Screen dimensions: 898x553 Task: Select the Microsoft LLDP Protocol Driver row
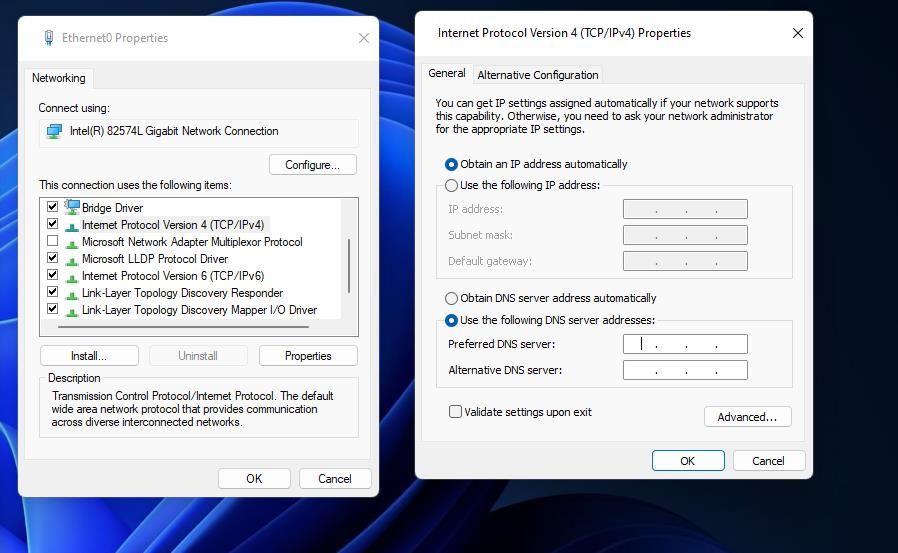[155, 259]
